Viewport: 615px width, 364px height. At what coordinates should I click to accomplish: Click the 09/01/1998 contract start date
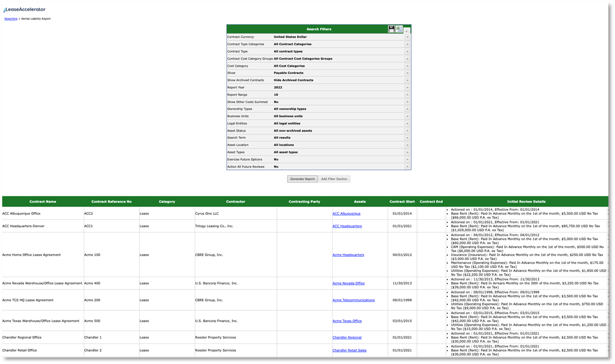coord(402,300)
